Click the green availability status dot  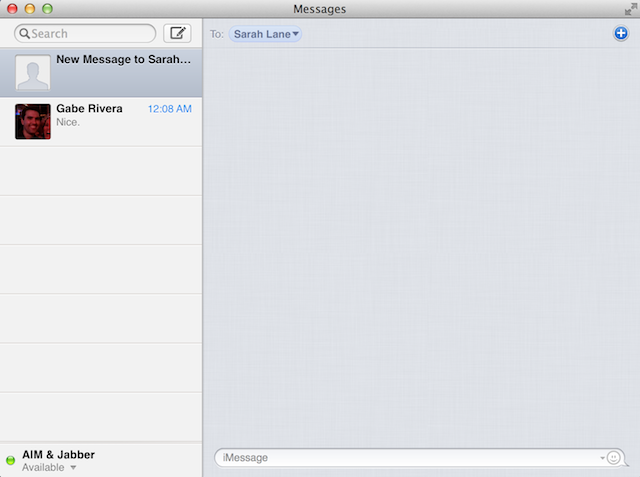(11, 460)
